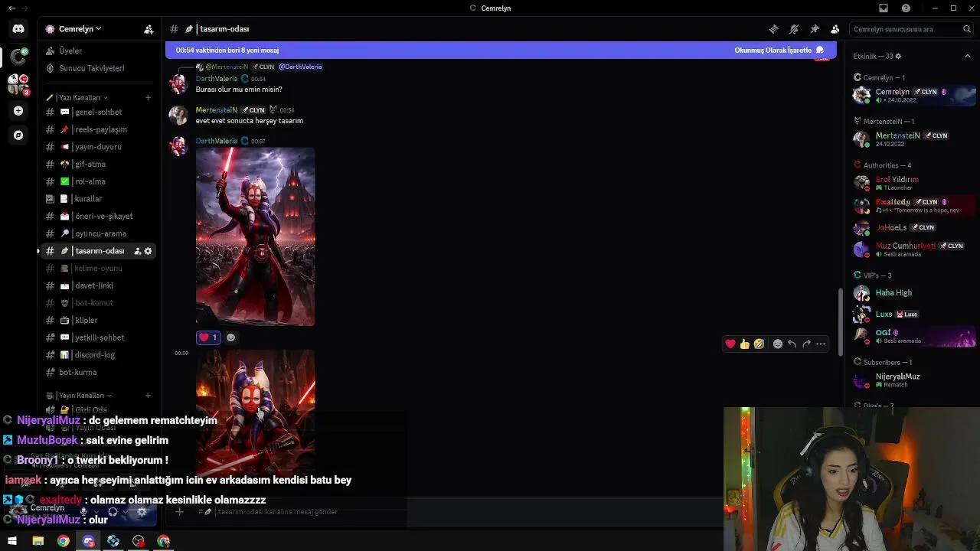The height and width of the screenshot is (551, 980).
Task: Add laughing emoji quick reaction
Action: pos(759,344)
